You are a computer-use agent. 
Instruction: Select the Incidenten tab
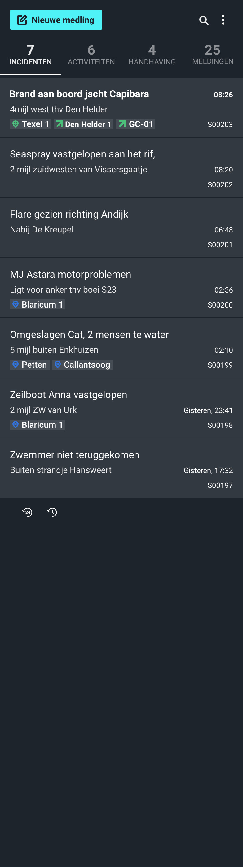pos(30,55)
